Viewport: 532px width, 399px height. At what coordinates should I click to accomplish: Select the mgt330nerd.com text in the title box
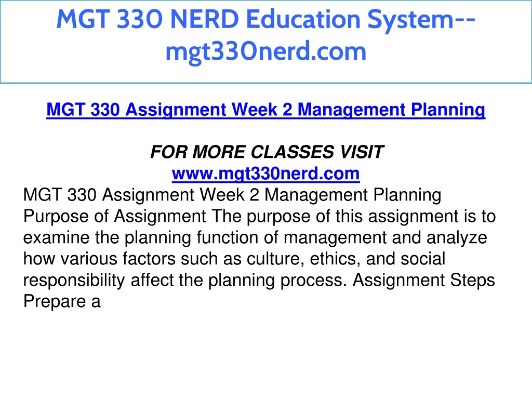(x=265, y=51)
